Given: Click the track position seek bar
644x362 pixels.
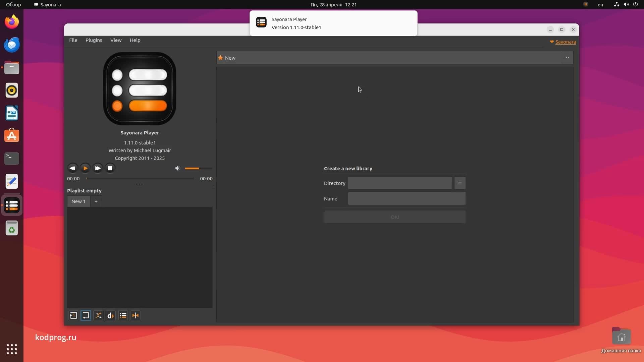Looking at the screenshot, I should tap(140, 179).
